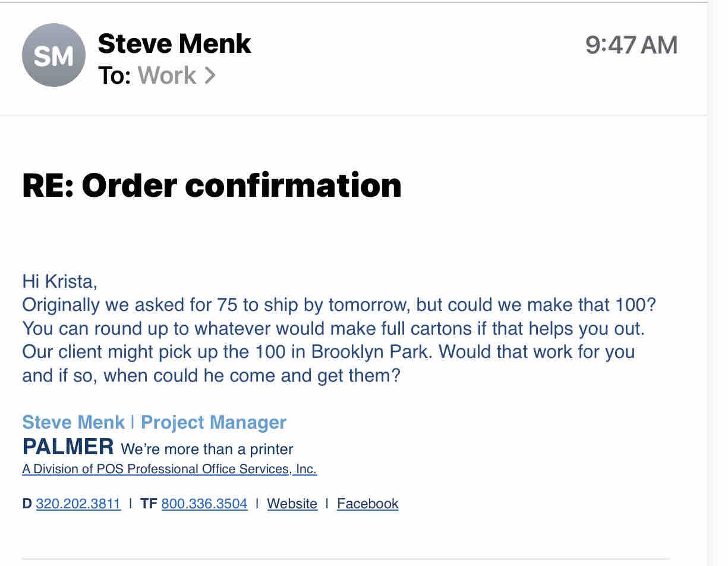The image size is (728, 566).
Task: Click the PALMER company logo text
Action: 68,446
